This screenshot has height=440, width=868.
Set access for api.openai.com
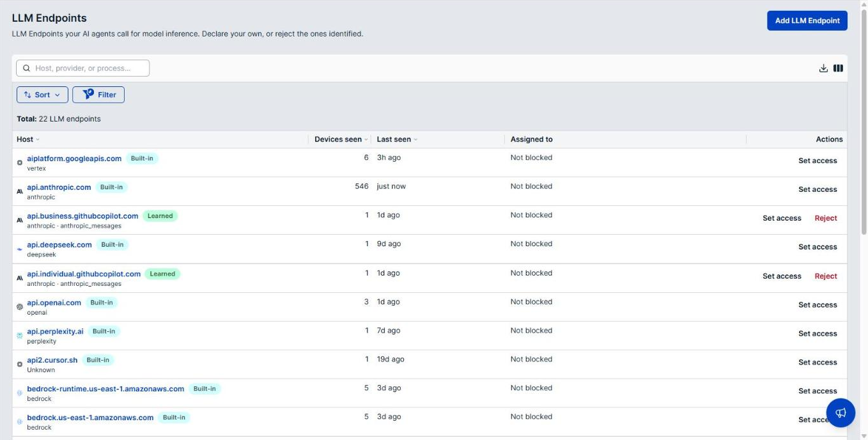818,305
